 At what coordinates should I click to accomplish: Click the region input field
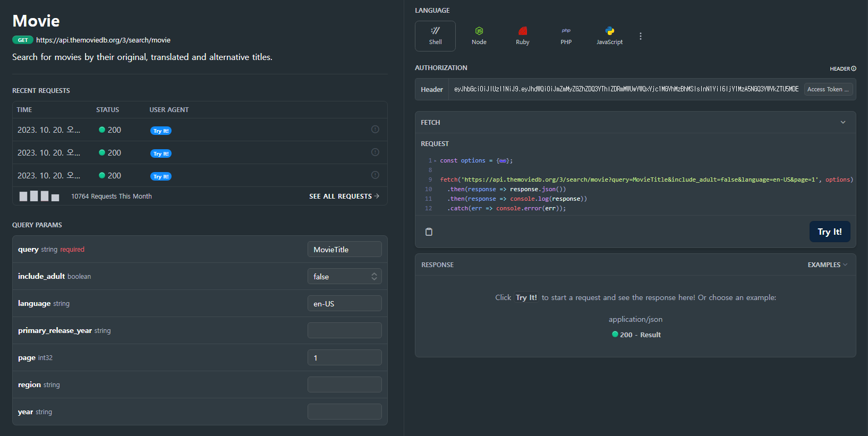point(345,384)
